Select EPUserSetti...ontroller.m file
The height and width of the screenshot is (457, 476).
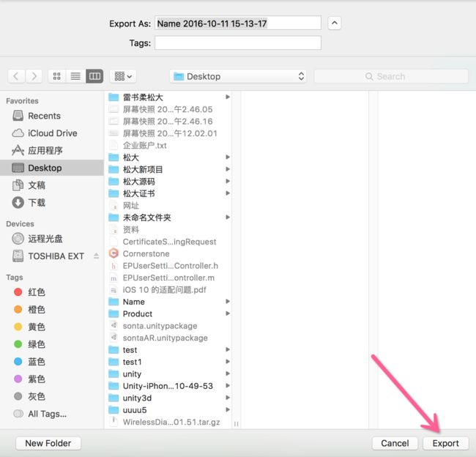pyautogui.click(x=169, y=278)
